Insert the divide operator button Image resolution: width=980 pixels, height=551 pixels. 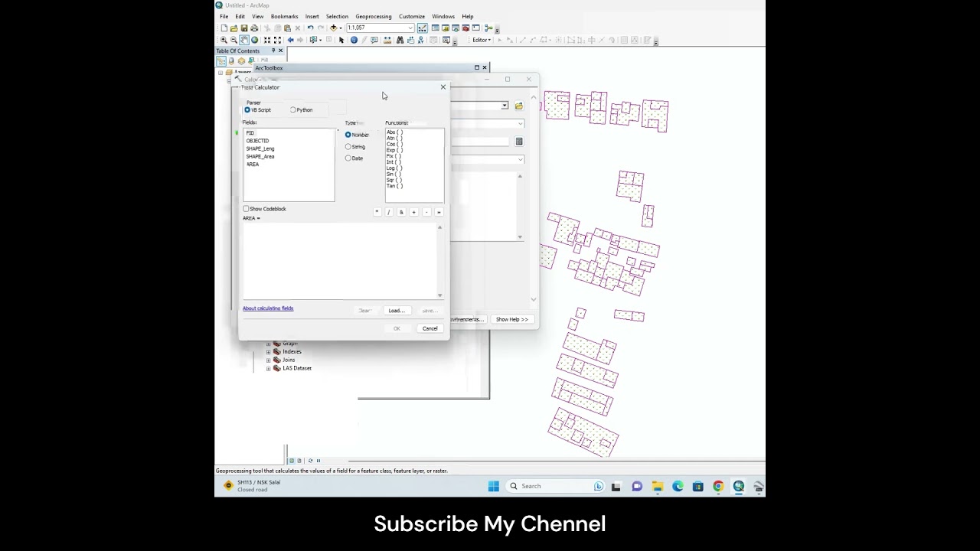[389, 212]
